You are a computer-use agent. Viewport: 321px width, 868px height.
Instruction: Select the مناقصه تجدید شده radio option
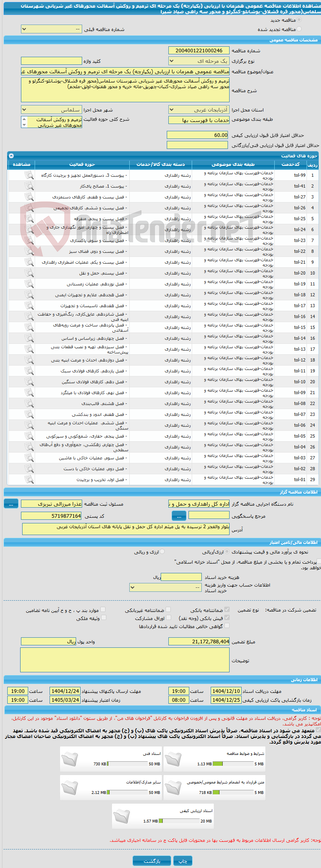tap(299, 29)
